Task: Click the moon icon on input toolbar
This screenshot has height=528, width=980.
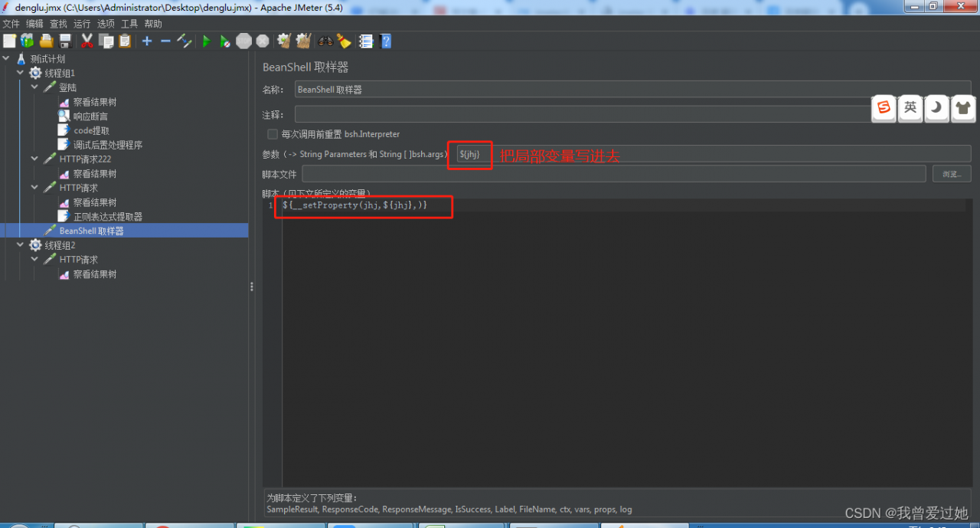Action: 936,108
